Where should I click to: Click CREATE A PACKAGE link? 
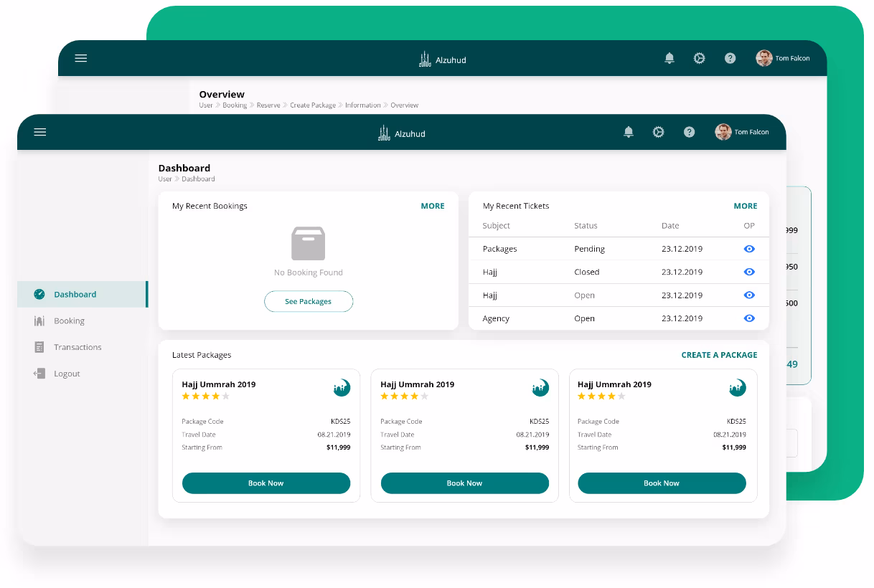click(x=719, y=355)
